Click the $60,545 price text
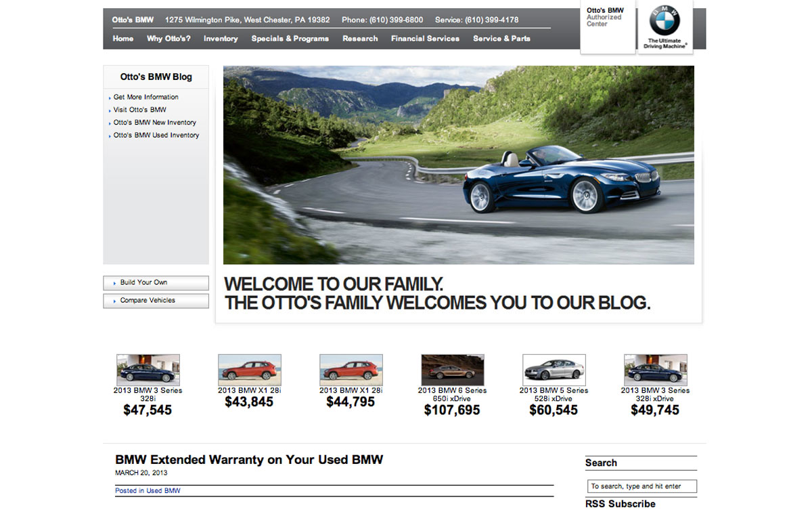The width and height of the screenshot is (812, 510). tap(554, 410)
